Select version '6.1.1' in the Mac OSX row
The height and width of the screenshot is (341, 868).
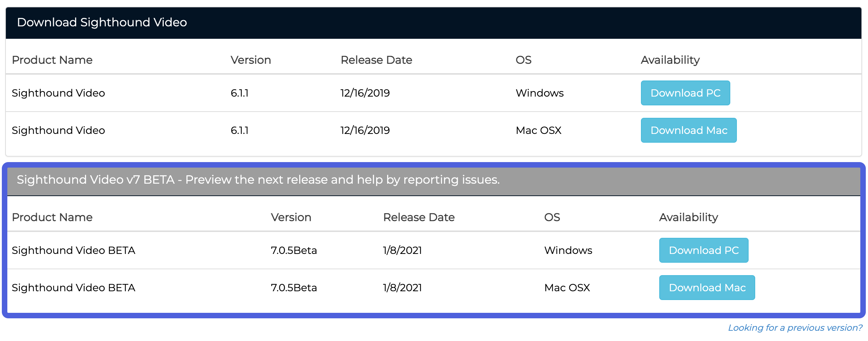click(240, 131)
